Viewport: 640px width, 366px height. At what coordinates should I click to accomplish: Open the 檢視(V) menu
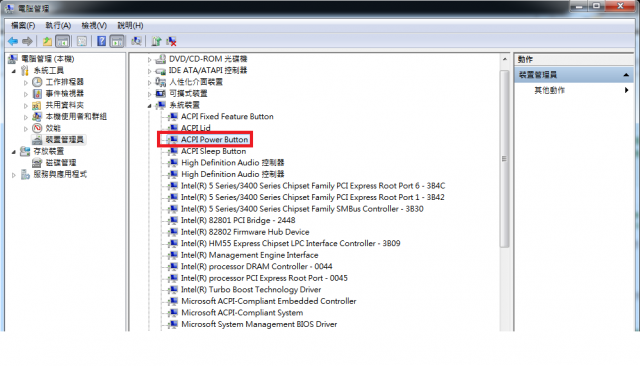pos(94,25)
